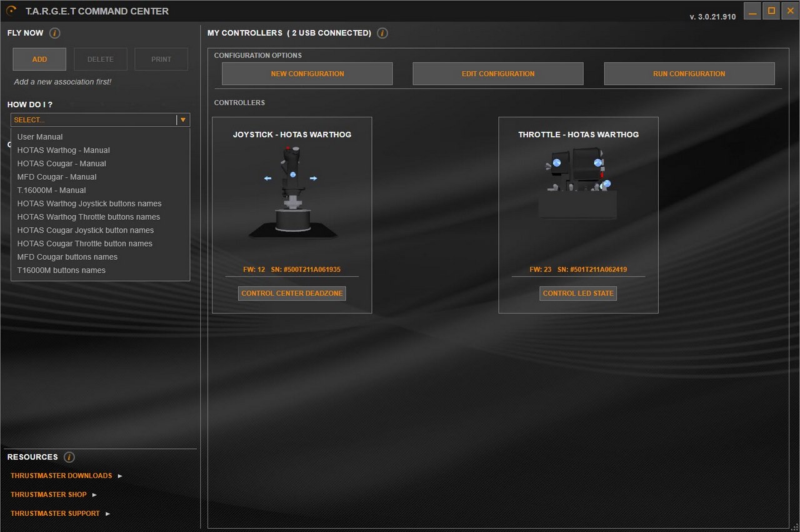Click the window resize grip in corner
Image resolution: width=800 pixels, height=532 pixels.
pos(795,528)
